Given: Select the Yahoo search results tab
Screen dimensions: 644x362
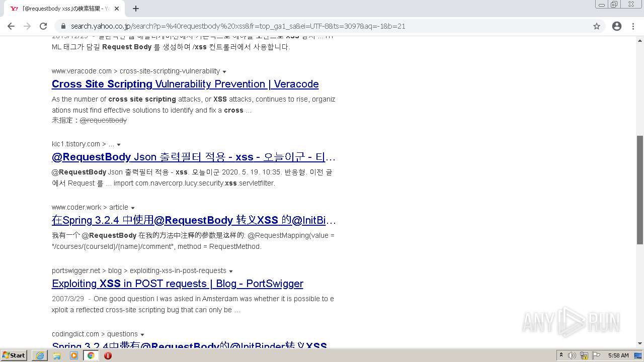Looking at the screenshot, I should [x=64, y=9].
